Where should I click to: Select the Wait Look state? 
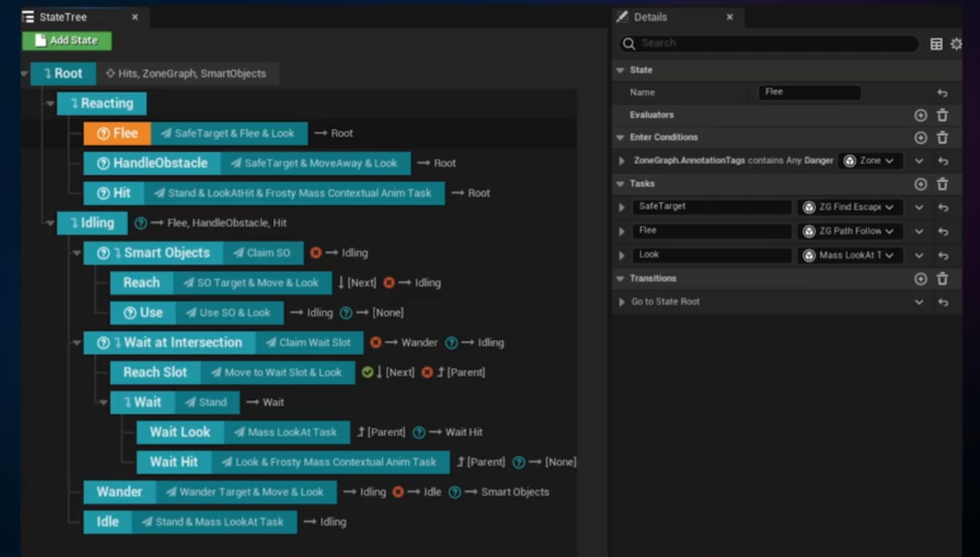point(180,433)
